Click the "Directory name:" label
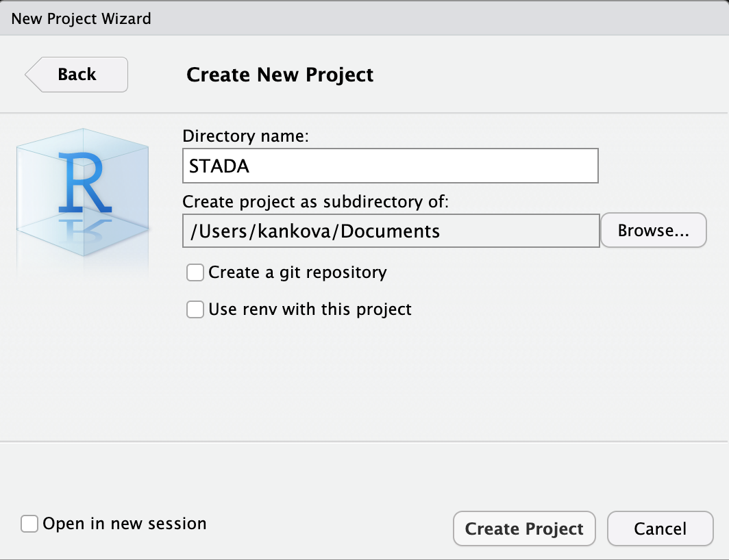729x560 pixels. coord(246,136)
